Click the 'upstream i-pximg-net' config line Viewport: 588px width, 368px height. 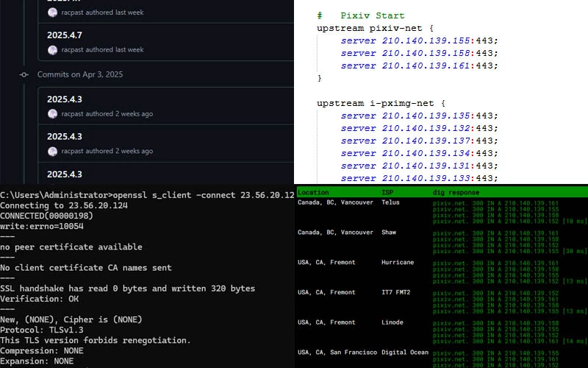[381, 103]
